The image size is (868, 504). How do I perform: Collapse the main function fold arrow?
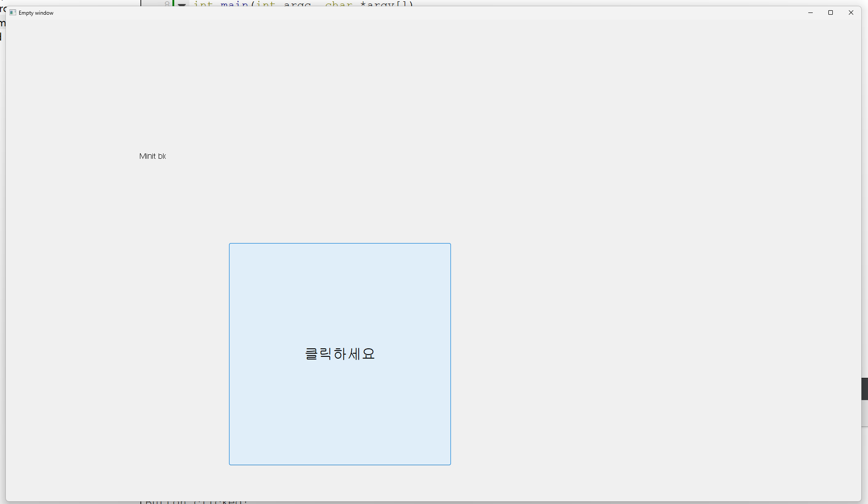click(182, 4)
